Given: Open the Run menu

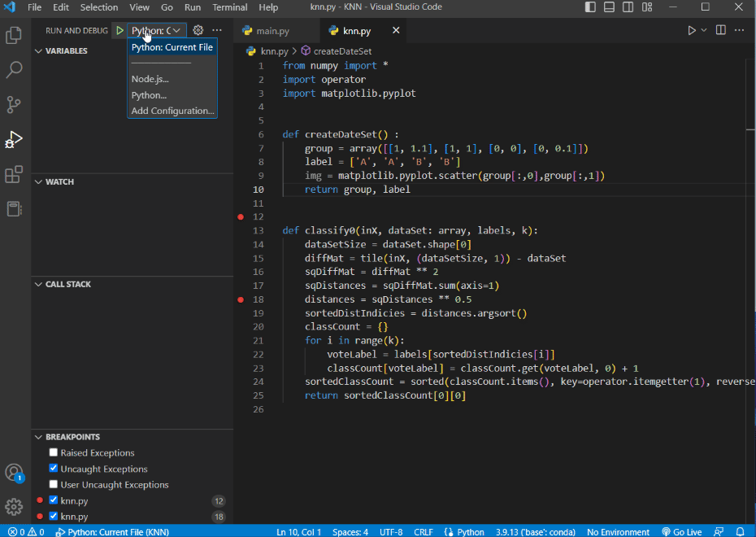Looking at the screenshot, I should click(192, 7).
